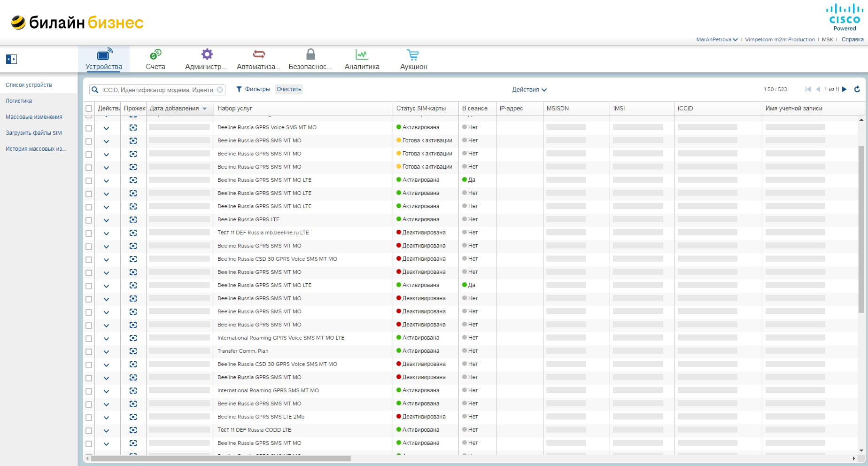Open Список устройств in sidebar
The height and width of the screenshot is (466, 868).
tap(29, 85)
